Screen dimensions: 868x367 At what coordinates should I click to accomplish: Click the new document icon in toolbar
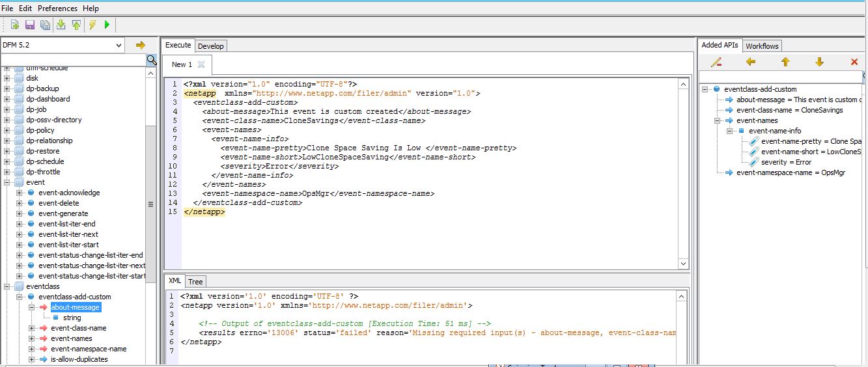click(14, 25)
